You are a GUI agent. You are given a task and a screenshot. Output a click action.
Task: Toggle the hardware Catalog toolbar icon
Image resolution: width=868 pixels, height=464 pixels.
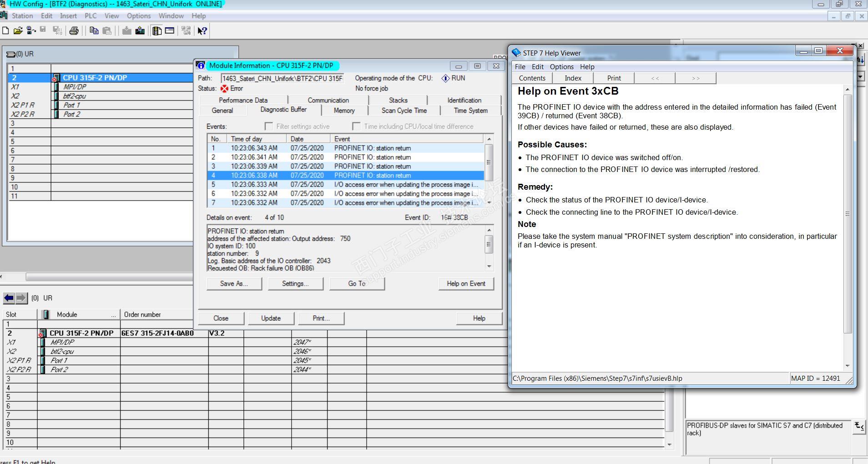tap(157, 30)
